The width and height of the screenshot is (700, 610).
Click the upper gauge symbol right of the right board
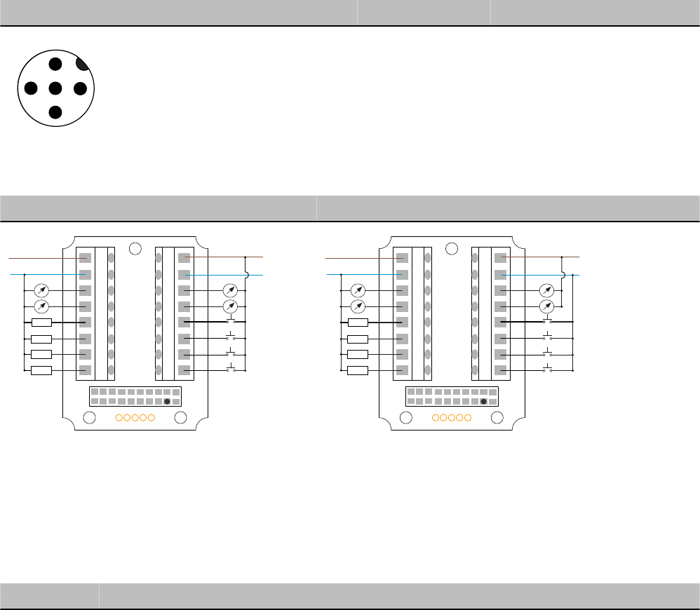click(547, 290)
